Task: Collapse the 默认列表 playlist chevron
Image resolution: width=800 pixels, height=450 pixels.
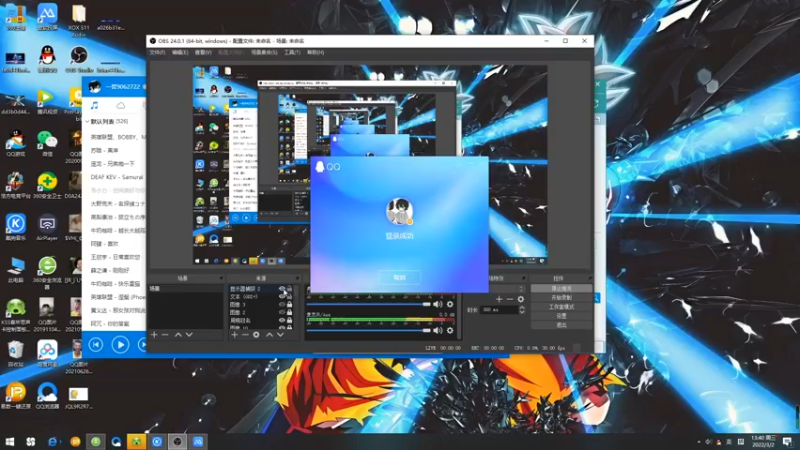Action: tap(87, 121)
